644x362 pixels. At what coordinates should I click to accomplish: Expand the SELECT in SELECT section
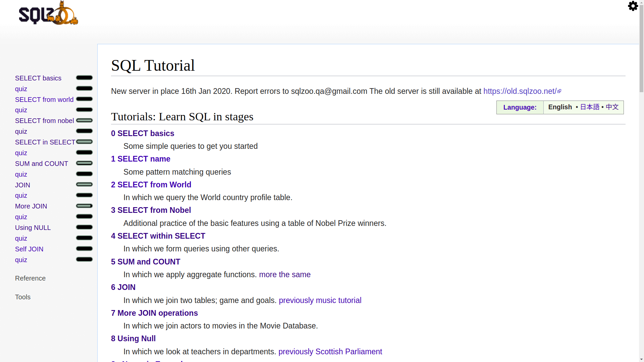[x=84, y=141]
